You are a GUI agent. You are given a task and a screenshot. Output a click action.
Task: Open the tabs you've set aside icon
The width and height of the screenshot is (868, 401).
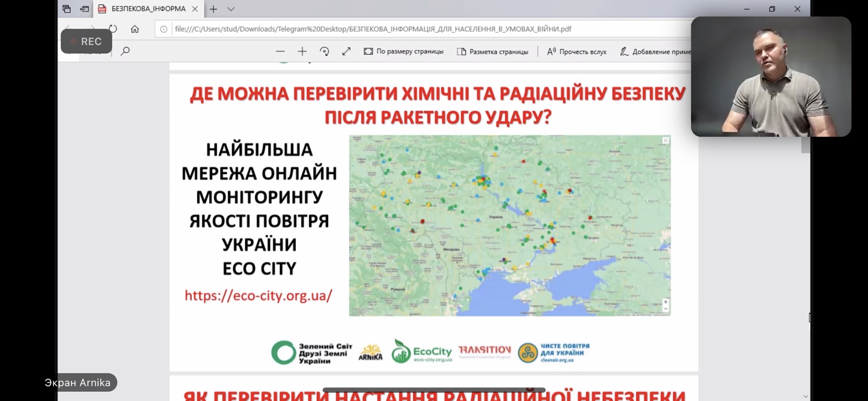point(67,9)
